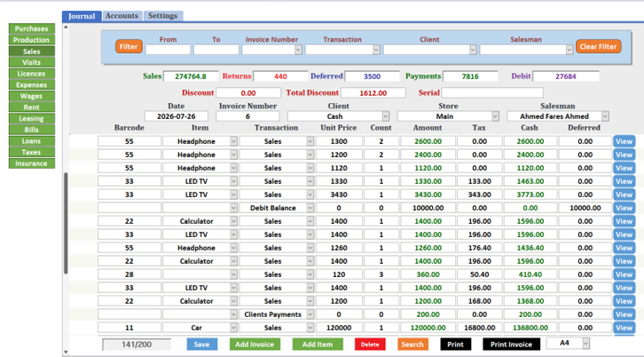Click the To date filter field
The height and width of the screenshot is (357, 644).
[216, 50]
